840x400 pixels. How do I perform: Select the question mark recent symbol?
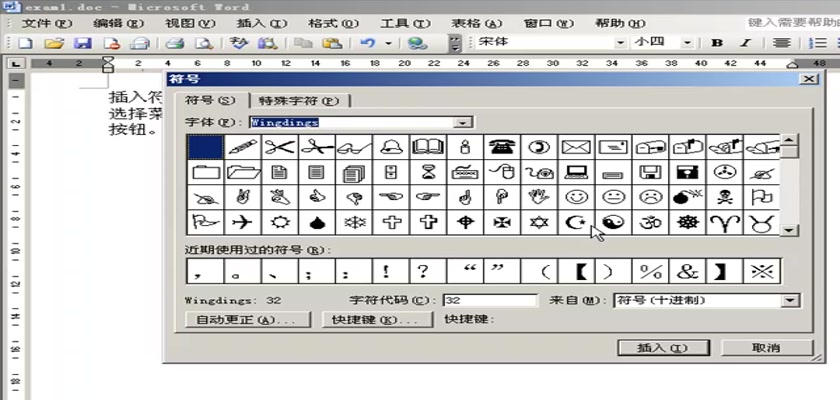pyautogui.click(x=428, y=271)
